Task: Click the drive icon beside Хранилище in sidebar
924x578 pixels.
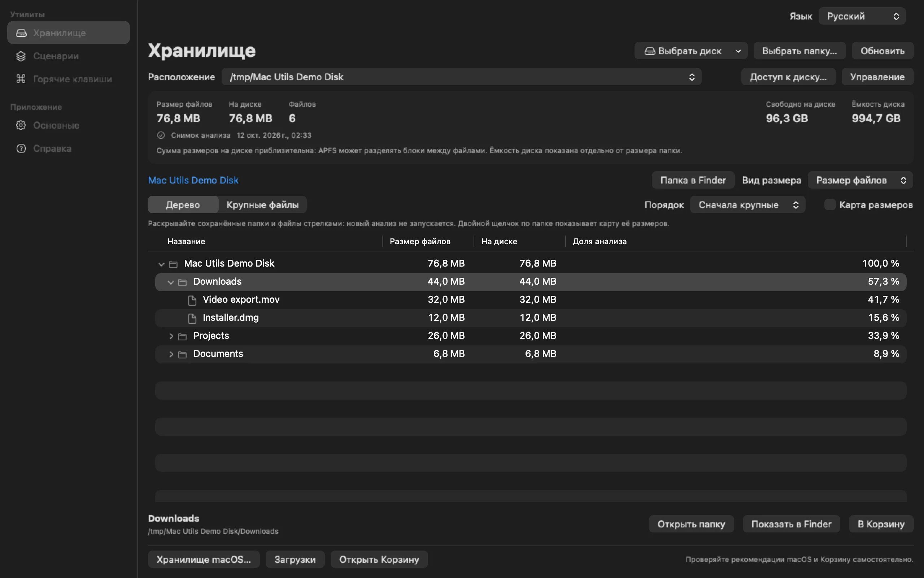Action: pos(21,33)
